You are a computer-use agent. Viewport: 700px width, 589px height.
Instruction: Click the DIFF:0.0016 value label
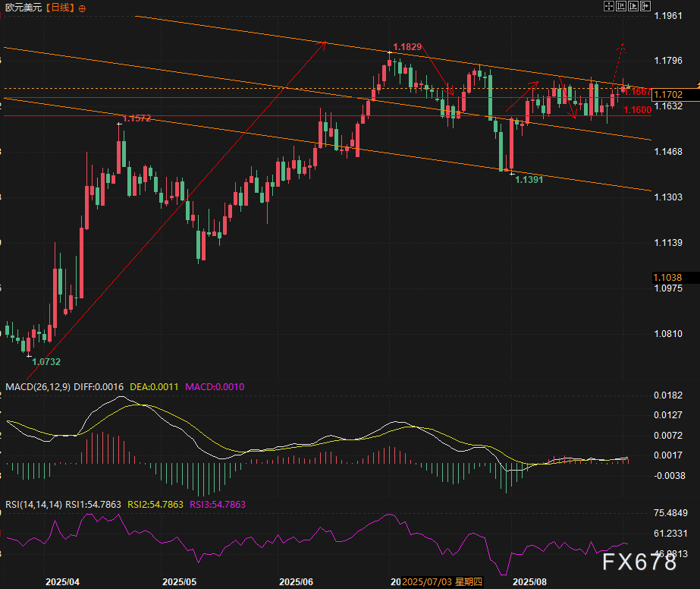click(98, 387)
